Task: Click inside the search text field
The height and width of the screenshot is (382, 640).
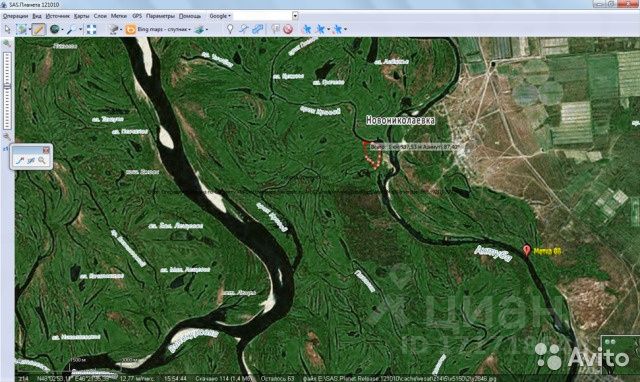Action: coord(262,16)
